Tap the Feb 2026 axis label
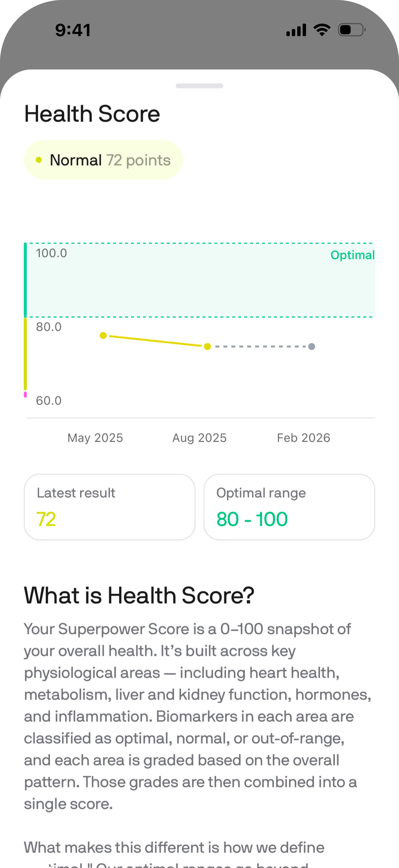The width and height of the screenshot is (399, 868). (x=303, y=438)
